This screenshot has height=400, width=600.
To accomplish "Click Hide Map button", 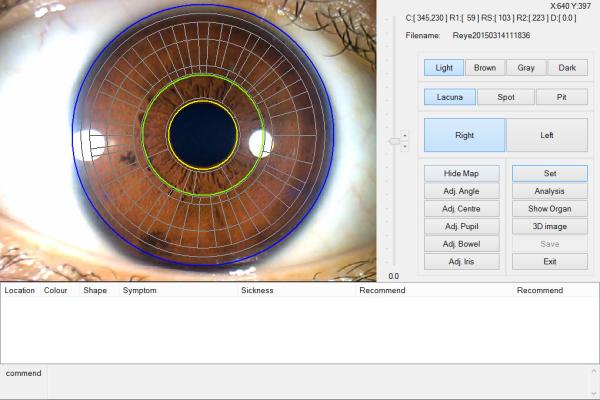I will pos(461,173).
